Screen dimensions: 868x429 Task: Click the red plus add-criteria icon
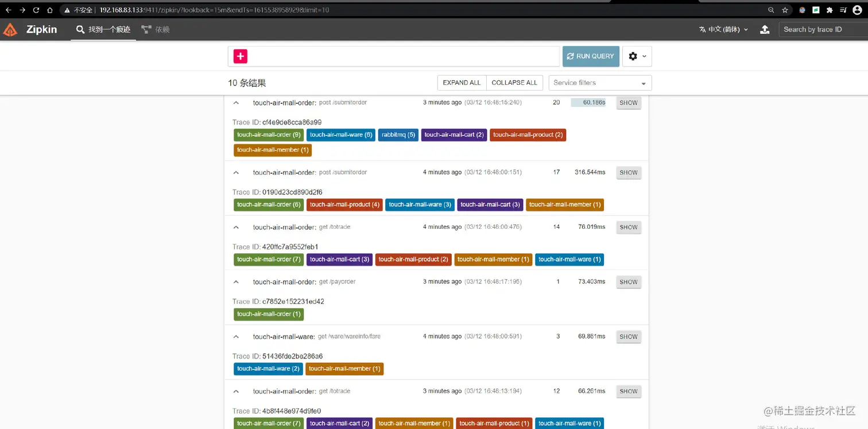(240, 56)
